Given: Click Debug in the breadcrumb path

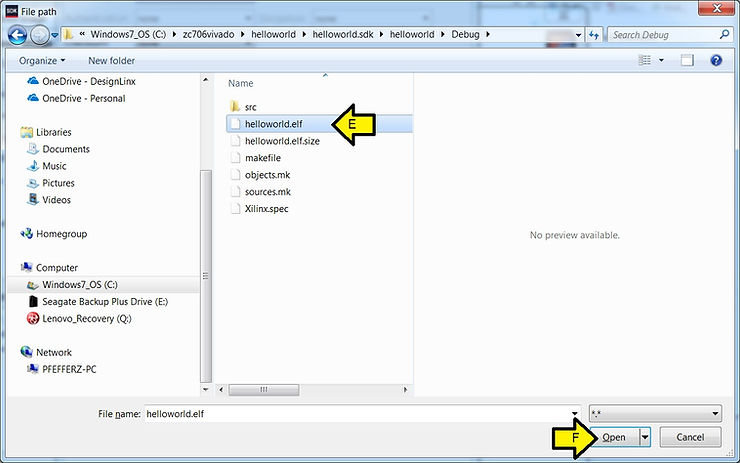Looking at the screenshot, I should coord(465,34).
